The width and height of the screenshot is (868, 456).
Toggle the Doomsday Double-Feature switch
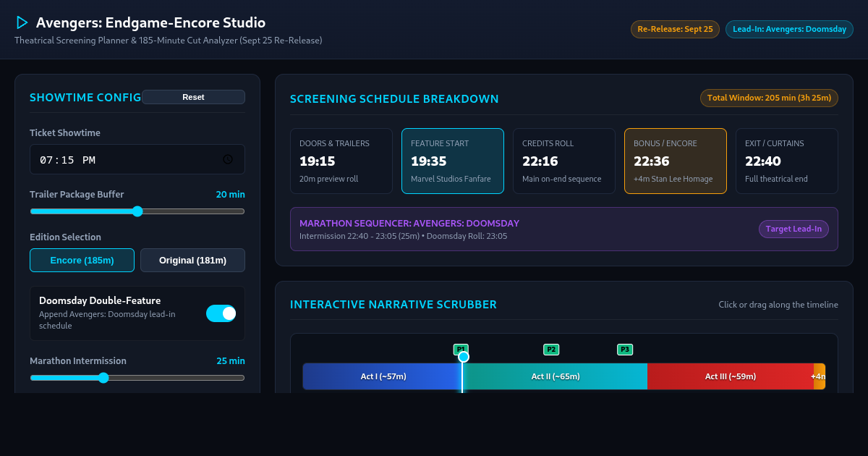click(x=221, y=313)
